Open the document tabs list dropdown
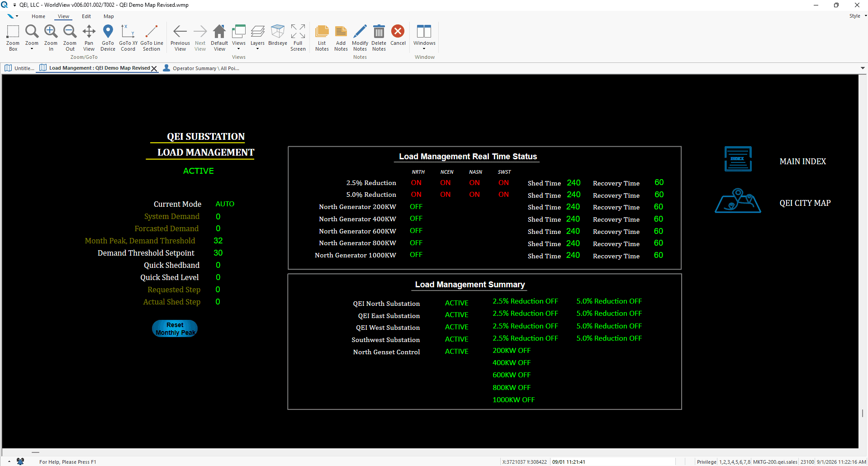Viewport: 868px width, 466px height. click(x=863, y=68)
